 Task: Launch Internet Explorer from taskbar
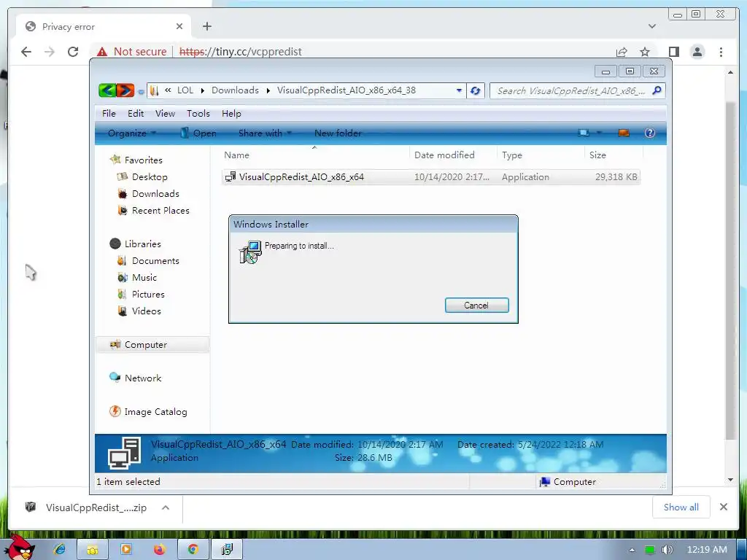pos(60,549)
